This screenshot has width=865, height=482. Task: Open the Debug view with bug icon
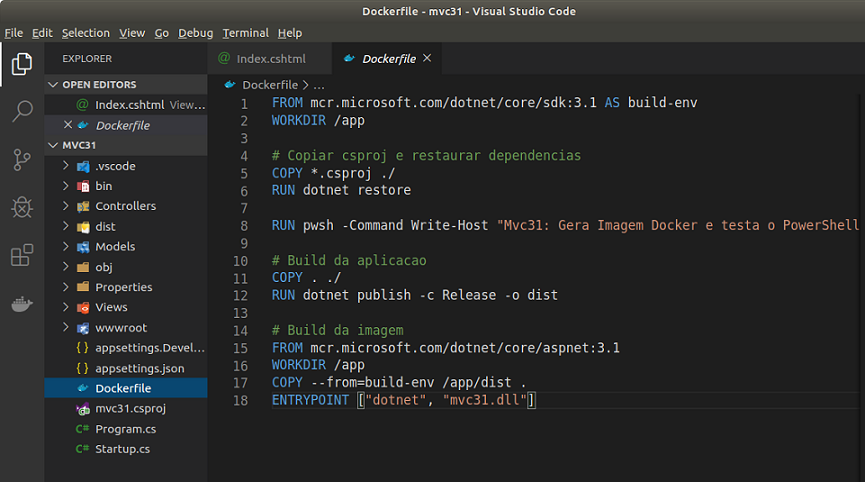point(22,207)
